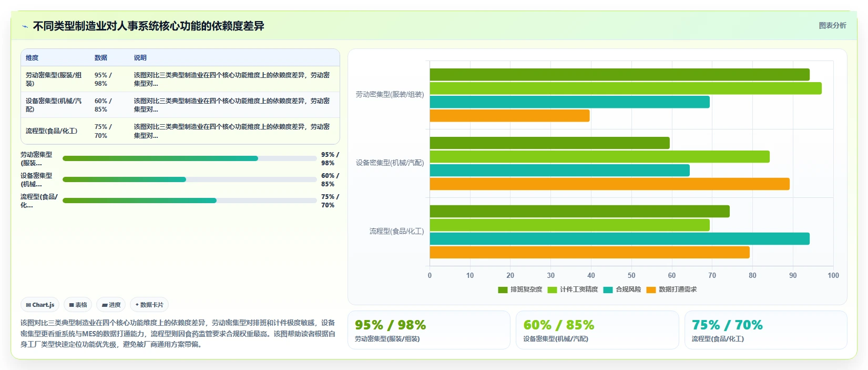Click 设备密集型(机械/汽配) chart axis label
The height and width of the screenshot is (370, 868).
[x=390, y=163]
